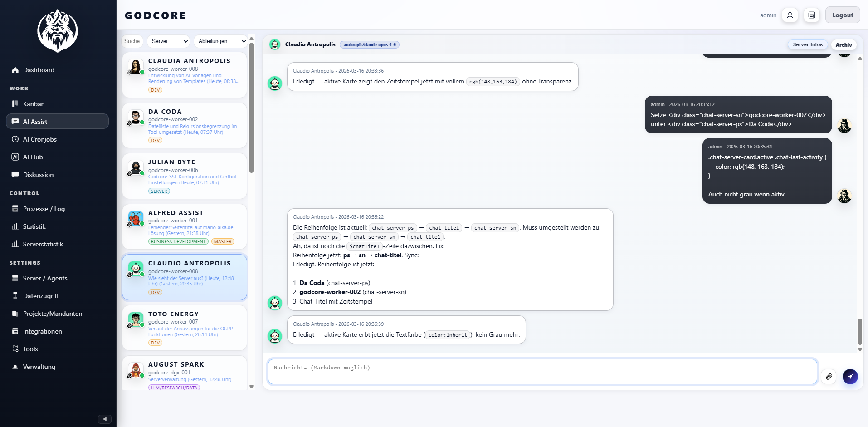Click the paperclip attachment icon
This screenshot has height=427, width=868.
[x=829, y=377]
